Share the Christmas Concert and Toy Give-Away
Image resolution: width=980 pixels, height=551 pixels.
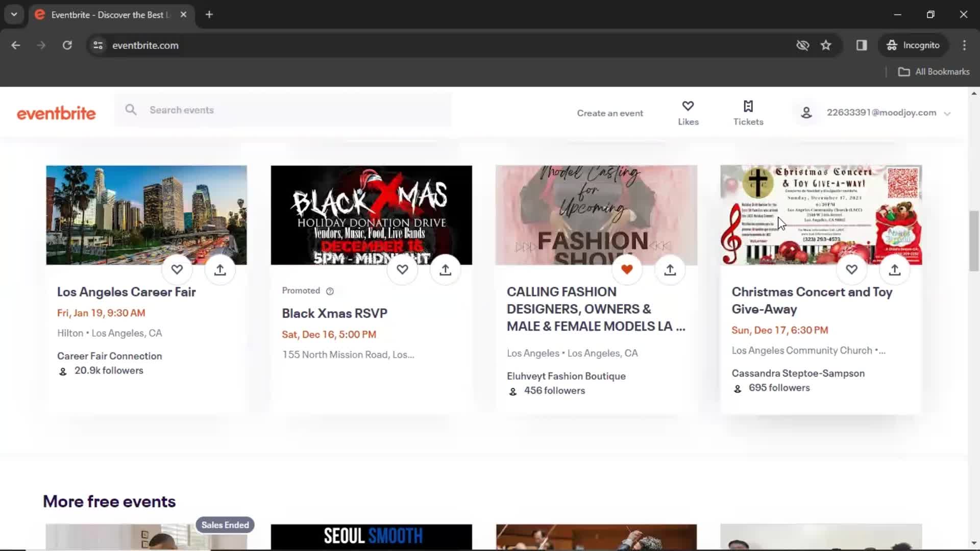click(895, 269)
